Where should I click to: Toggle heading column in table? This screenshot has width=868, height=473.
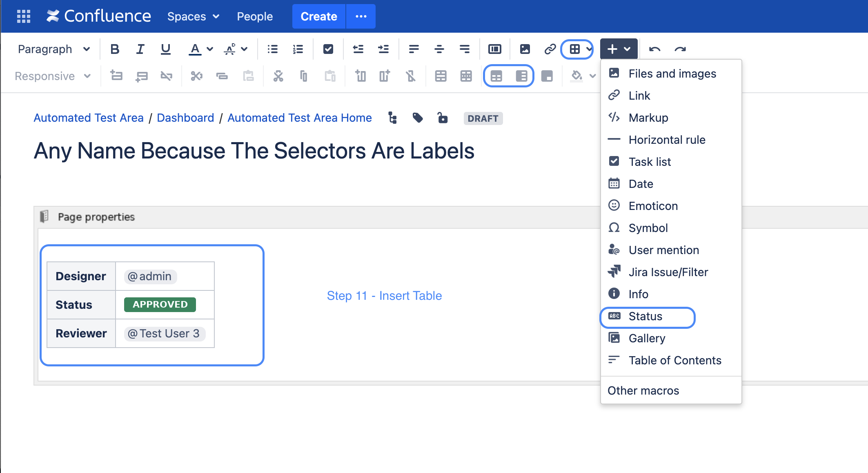tap(521, 76)
